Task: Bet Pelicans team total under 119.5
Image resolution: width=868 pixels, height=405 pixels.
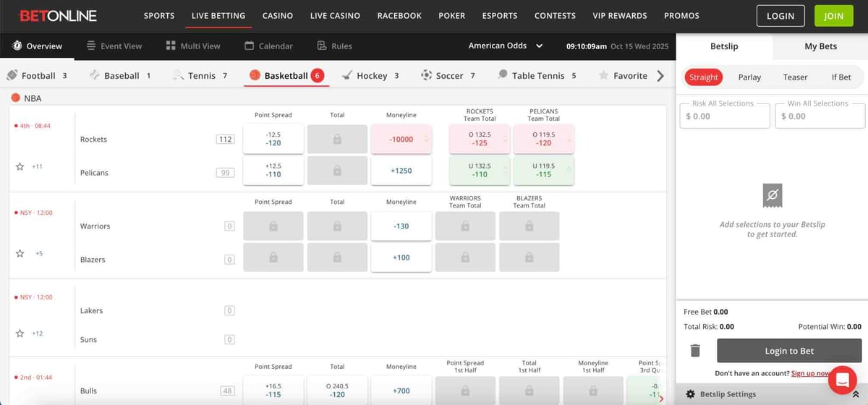Action: [544, 171]
